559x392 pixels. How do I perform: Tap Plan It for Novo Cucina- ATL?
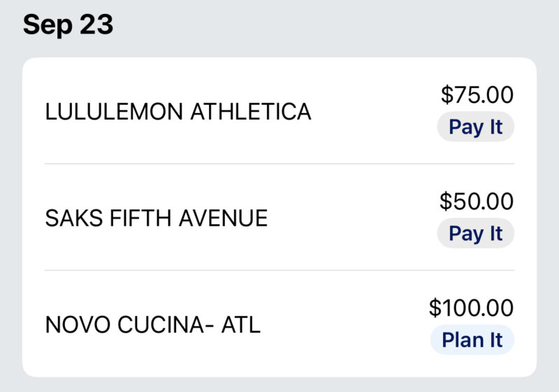tap(472, 340)
